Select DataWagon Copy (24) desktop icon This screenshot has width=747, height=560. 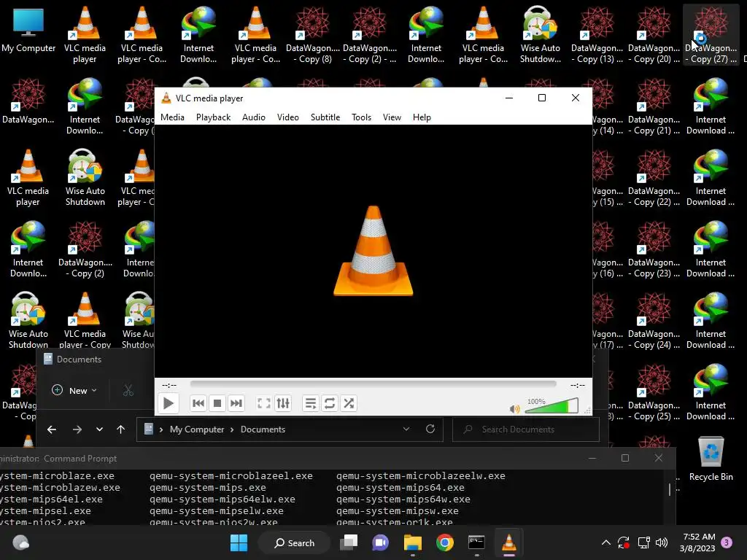click(x=654, y=320)
